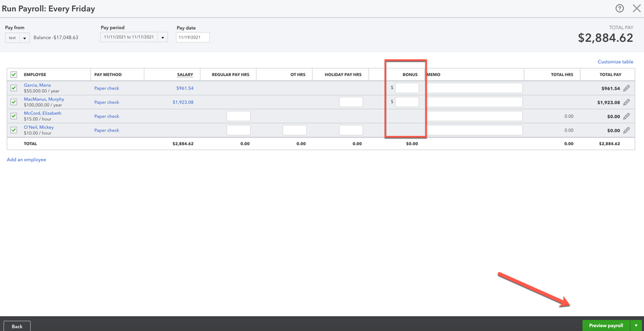The image size is (644, 331).
Task: Click the help question mark icon
Action: tap(620, 8)
